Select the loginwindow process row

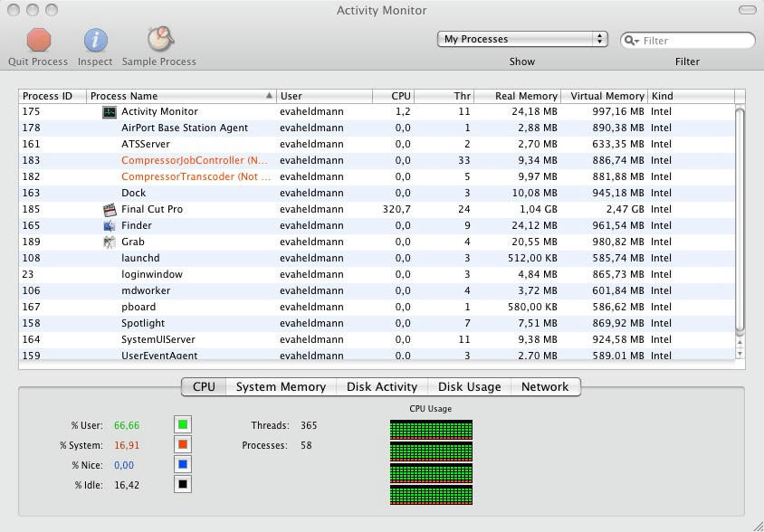click(377, 275)
